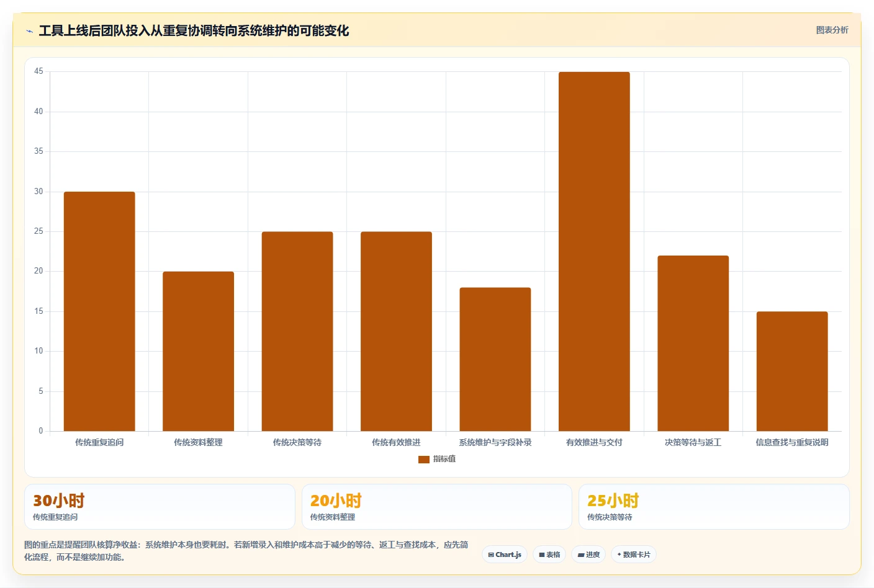This screenshot has height=588, width=874.
Task: Click the x-axis label 信息查找与重复说明
Action: point(792,442)
